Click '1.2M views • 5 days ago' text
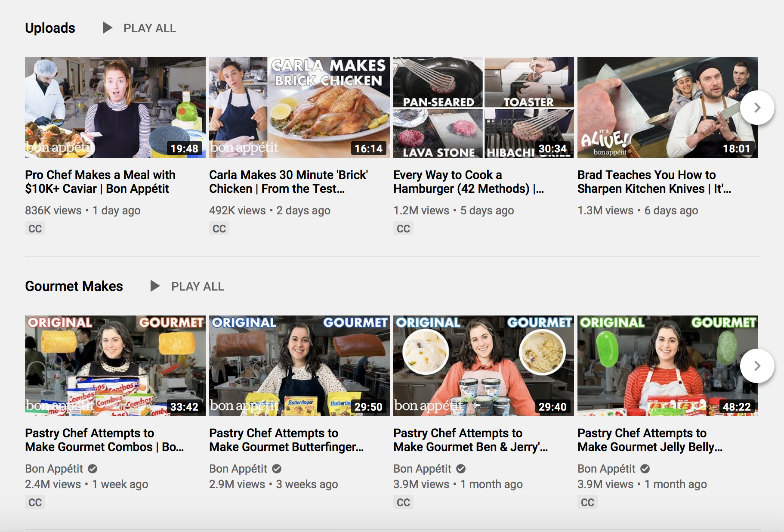The width and height of the screenshot is (784, 532). (454, 210)
